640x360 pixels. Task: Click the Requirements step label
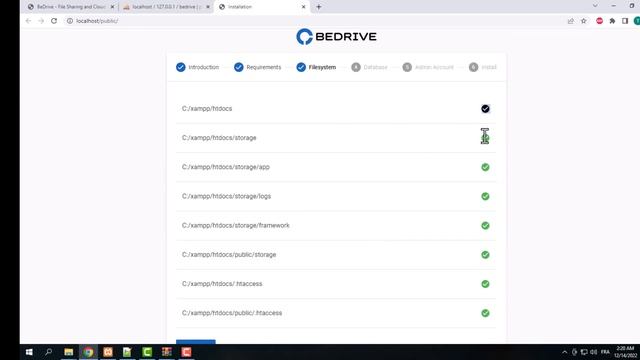coord(264,67)
